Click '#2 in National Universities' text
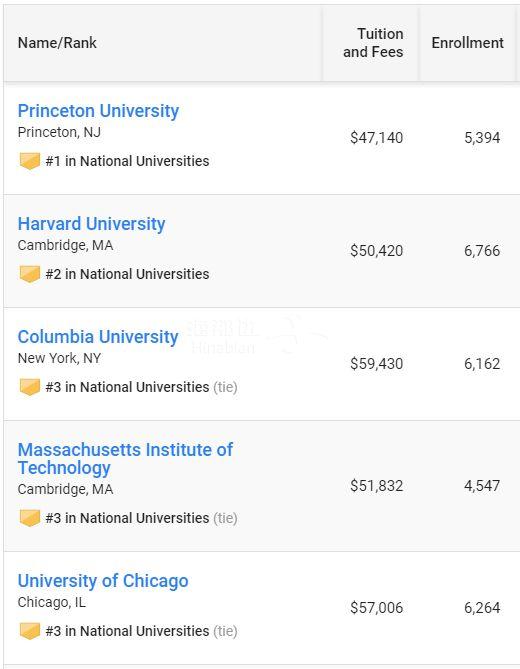 (x=127, y=274)
